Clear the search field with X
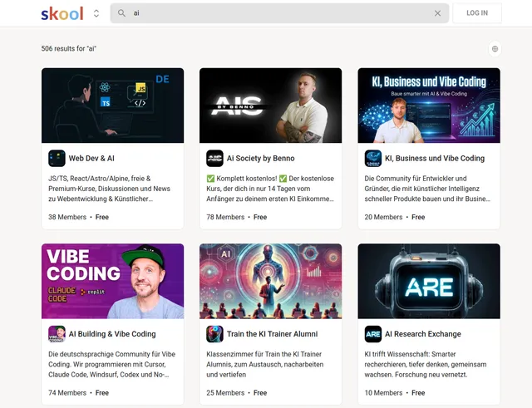Screen dimensions: 532x408 pos(437,13)
